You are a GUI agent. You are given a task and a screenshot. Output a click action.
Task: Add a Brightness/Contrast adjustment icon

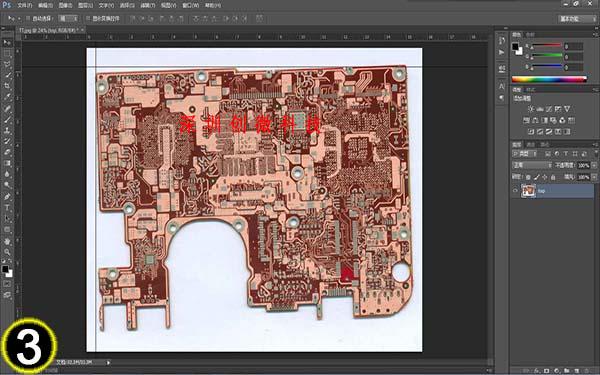pyautogui.click(x=531, y=109)
